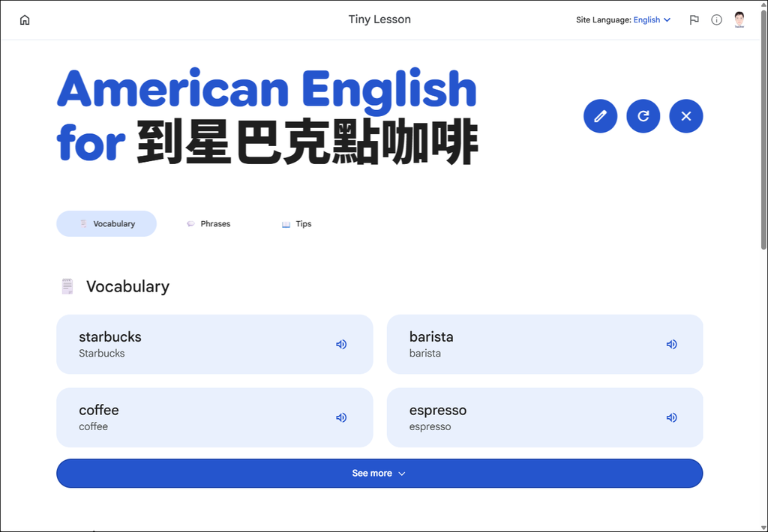Click the barista vocabulary card
Viewport: 768px width, 532px height.
545,345
